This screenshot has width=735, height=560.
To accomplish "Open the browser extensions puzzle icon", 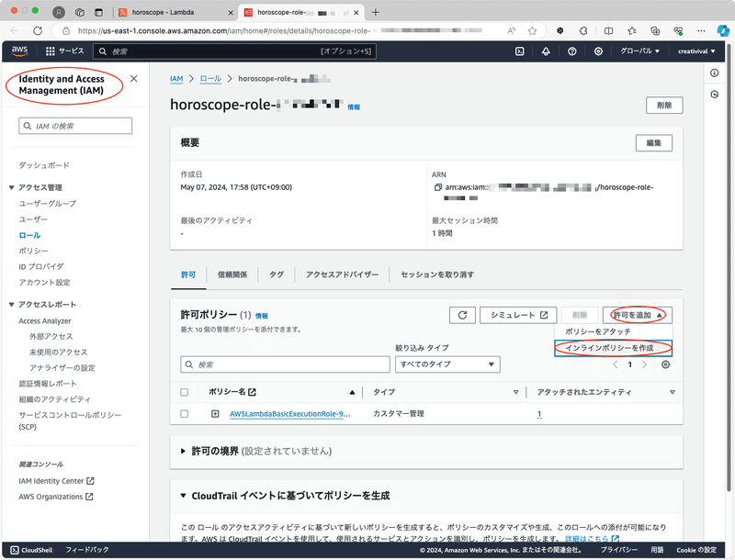I will 583,31.
